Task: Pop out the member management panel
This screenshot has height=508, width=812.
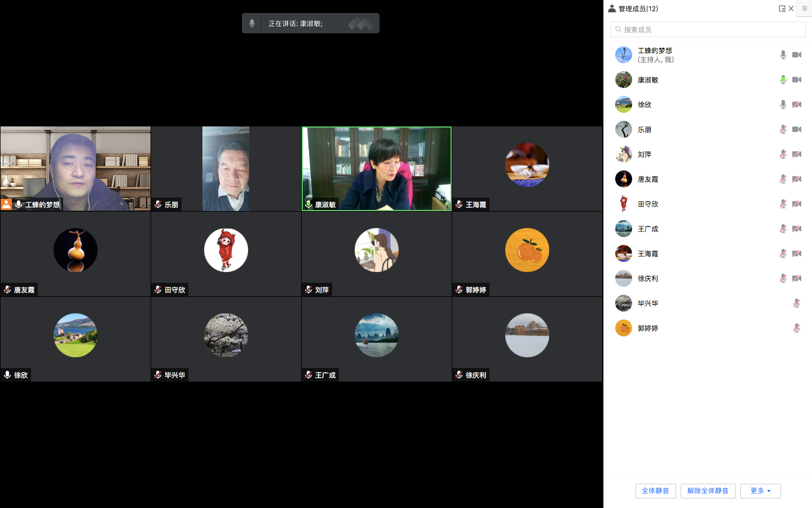Action: point(782,8)
